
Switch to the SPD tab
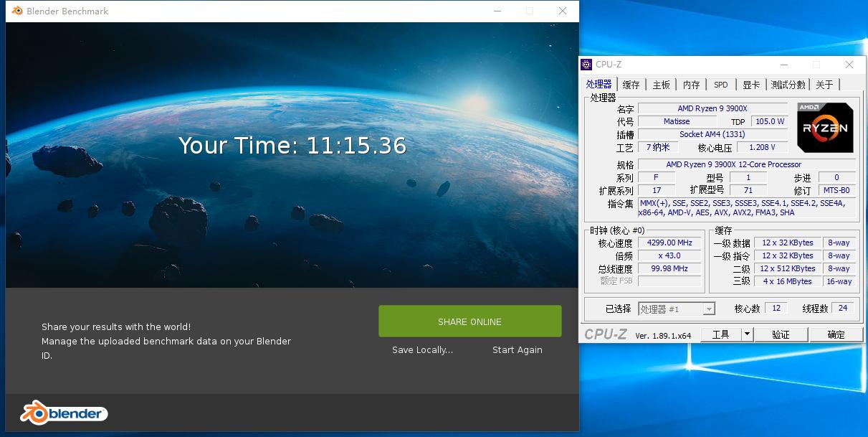tap(720, 84)
